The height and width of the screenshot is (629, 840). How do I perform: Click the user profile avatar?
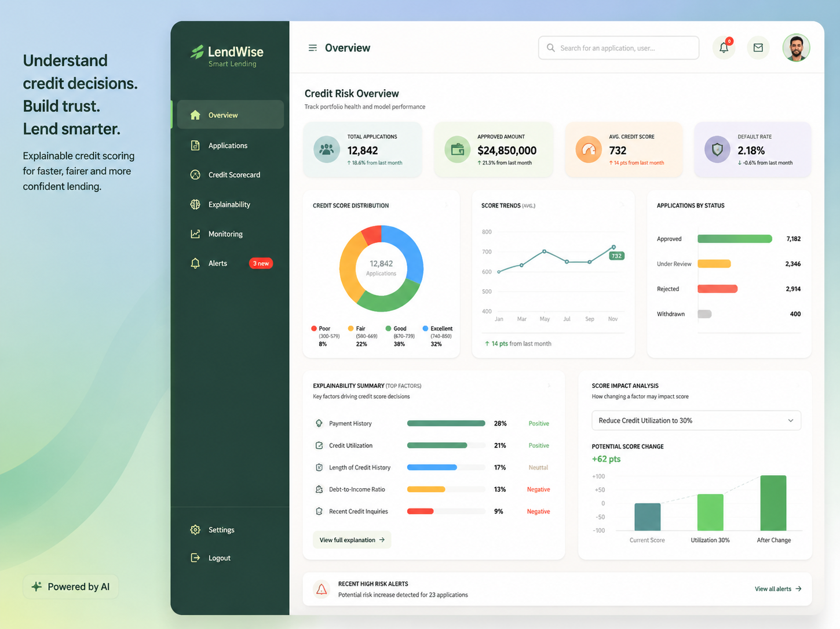click(796, 48)
